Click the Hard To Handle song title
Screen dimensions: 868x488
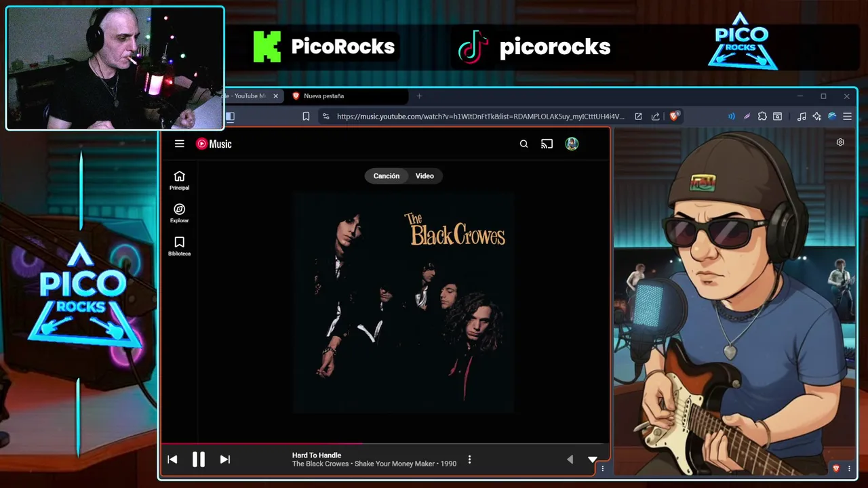(317, 455)
